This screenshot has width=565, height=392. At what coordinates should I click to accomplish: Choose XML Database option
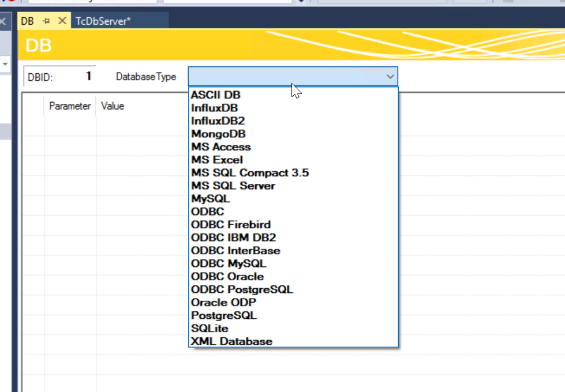(x=293, y=341)
